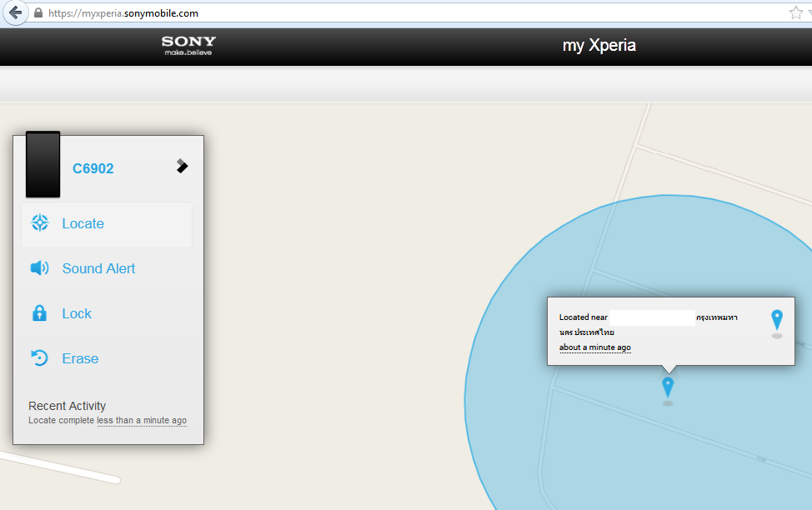The image size is (812, 510).
Task: Expand device list with diamond arrow
Action: click(182, 166)
